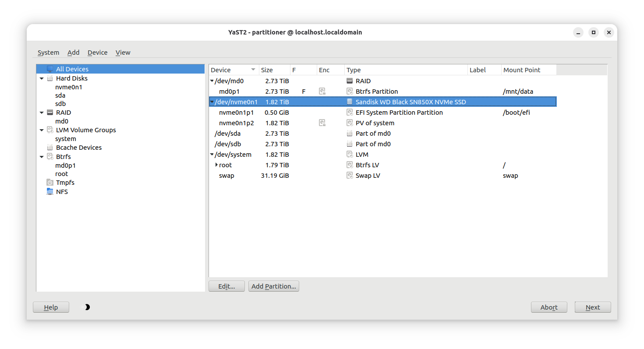The width and height of the screenshot is (644, 349).
Task: Click the disk icon beside Sandisk WD Black SN850X
Action: tap(350, 102)
